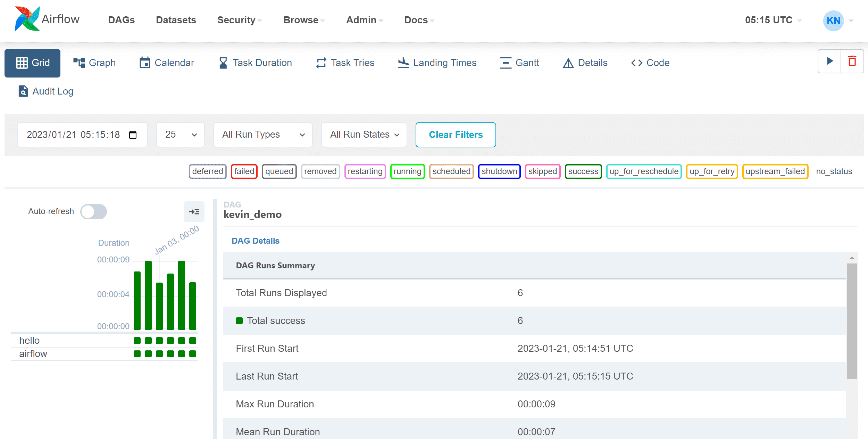Click the upstream_failed status legend

click(775, 171)
